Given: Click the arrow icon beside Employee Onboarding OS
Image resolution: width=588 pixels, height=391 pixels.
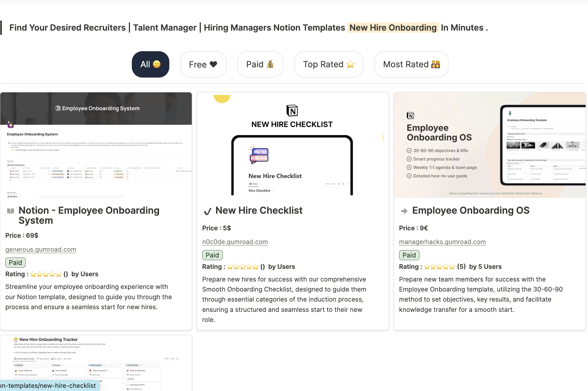Looking at the screenshot, I should point(404,211).
